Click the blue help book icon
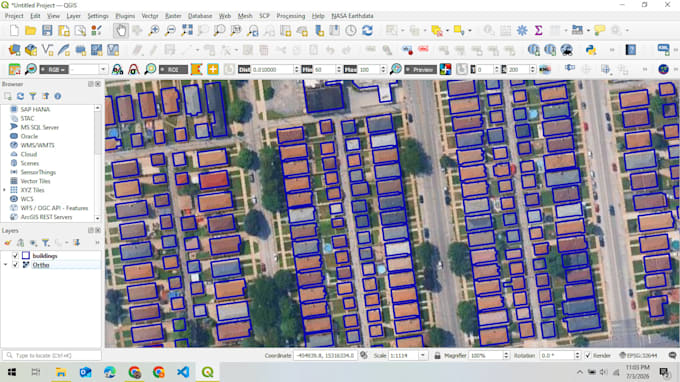Screen dimensions: 680x382 point(631,50)
